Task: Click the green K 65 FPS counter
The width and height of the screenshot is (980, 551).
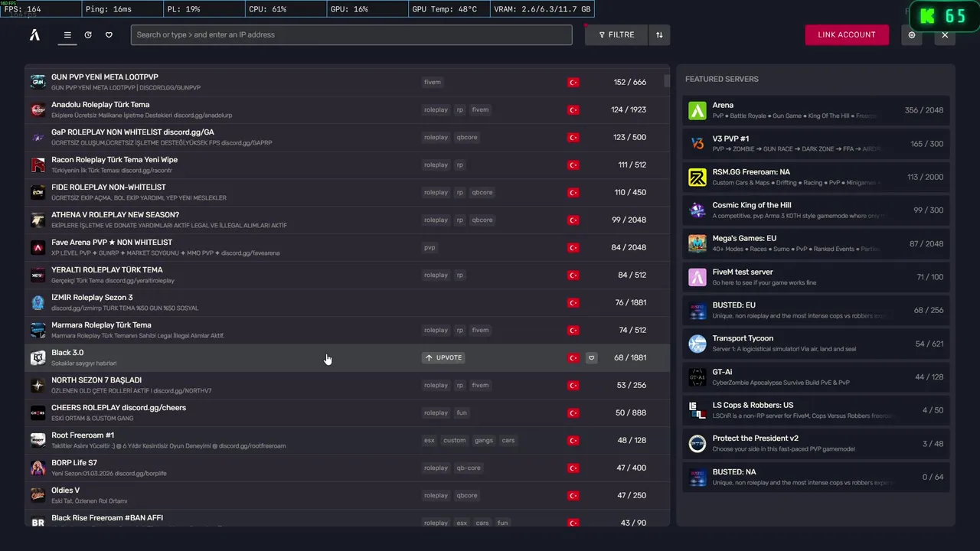Action: click(x=946, y=16)
